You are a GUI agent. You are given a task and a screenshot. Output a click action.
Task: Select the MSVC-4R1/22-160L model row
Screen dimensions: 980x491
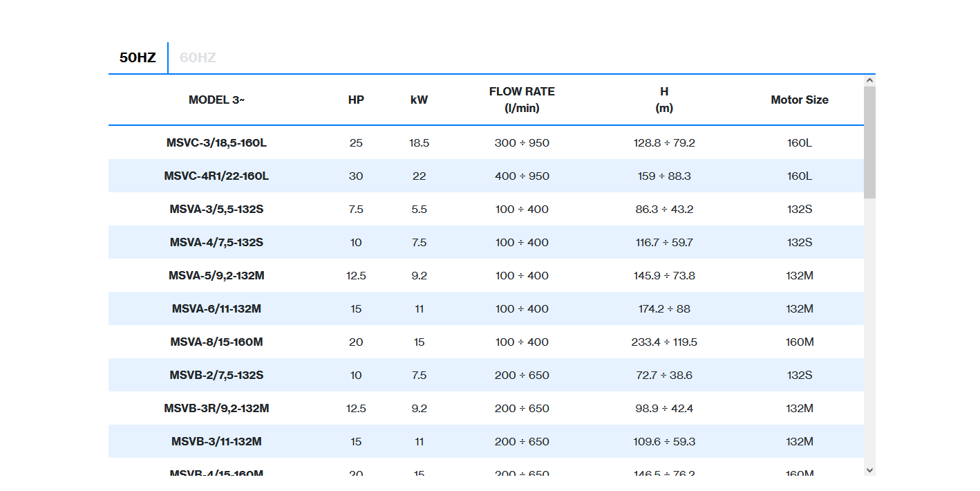pos(216,176)
